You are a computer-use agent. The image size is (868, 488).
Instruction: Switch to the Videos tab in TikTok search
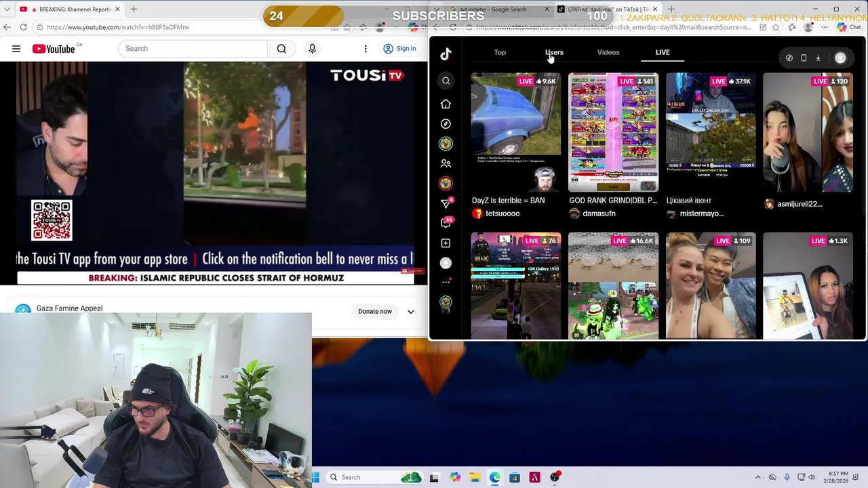click(608, 52)
